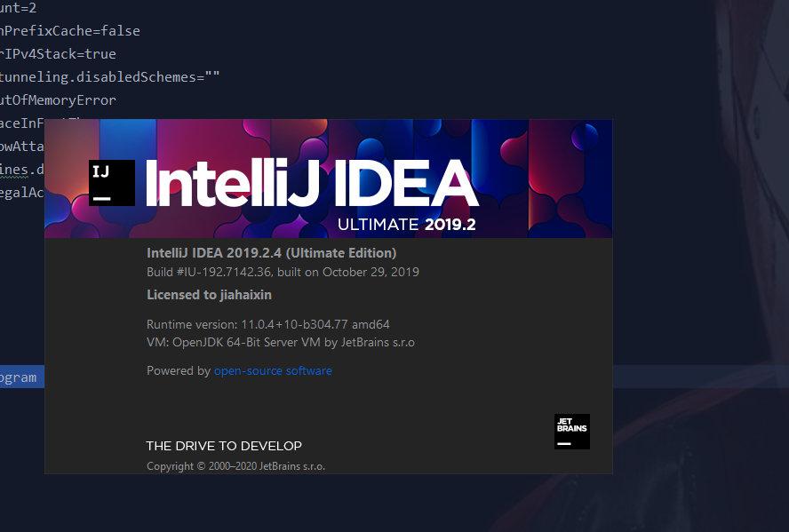Image resolution: width=789 pixels, height=532 pixels.
Task: Click the Copyright 2000-2020 JetBrains text
Action: point(235,465)
